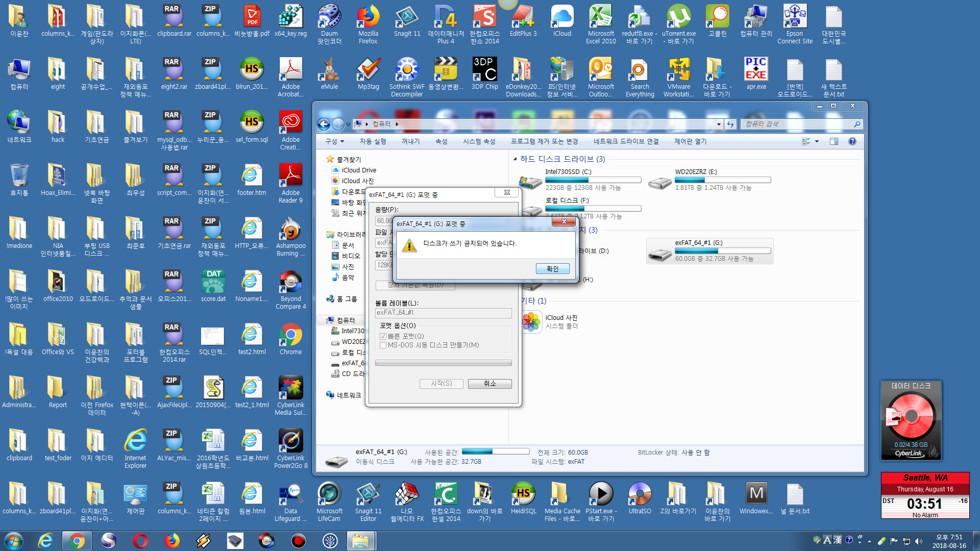The width and height of the screenshot is (980, 551).
Task: Click the Explorer taskbar button
Action: click(361, 541)
